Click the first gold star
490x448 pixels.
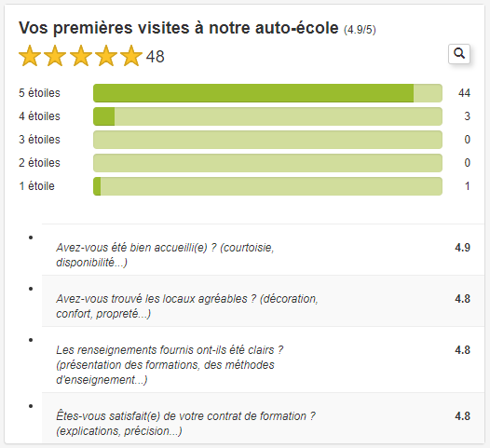pyautogui.click(x=30, y=56)
